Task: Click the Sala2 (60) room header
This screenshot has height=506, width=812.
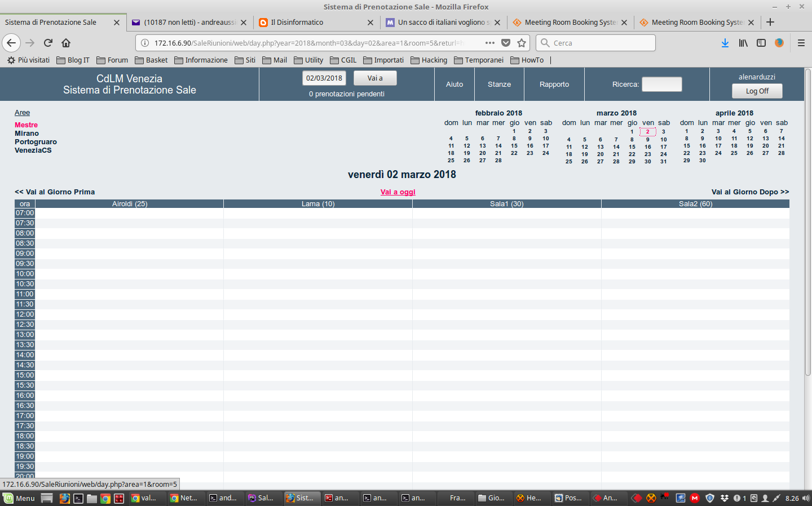Action: click(696, 204)
